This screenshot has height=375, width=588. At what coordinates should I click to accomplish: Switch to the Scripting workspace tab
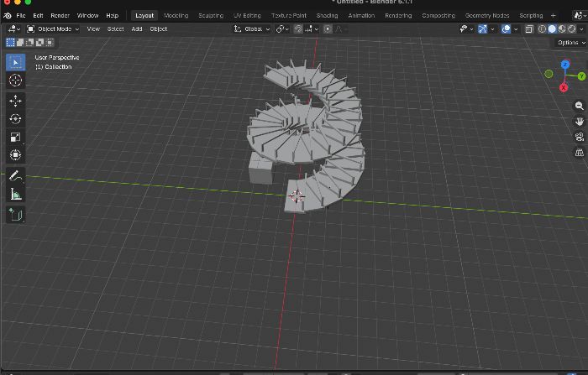531,15
